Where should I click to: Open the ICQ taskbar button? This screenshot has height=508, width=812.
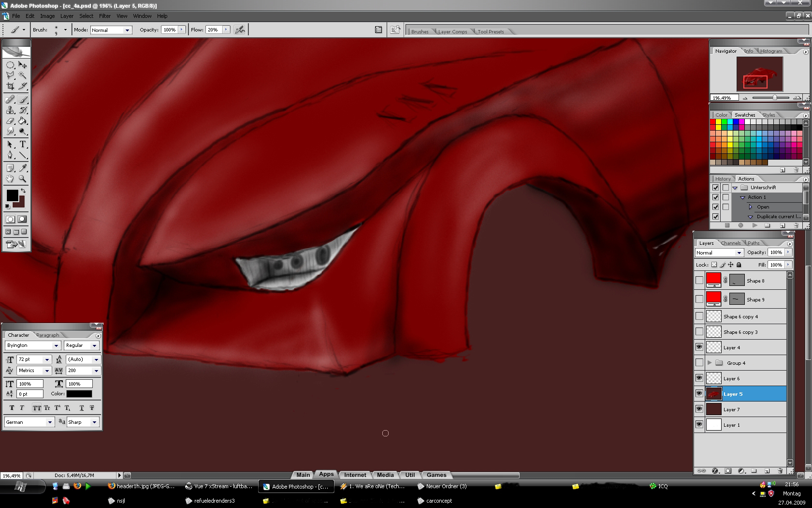[x=659, y=486]
